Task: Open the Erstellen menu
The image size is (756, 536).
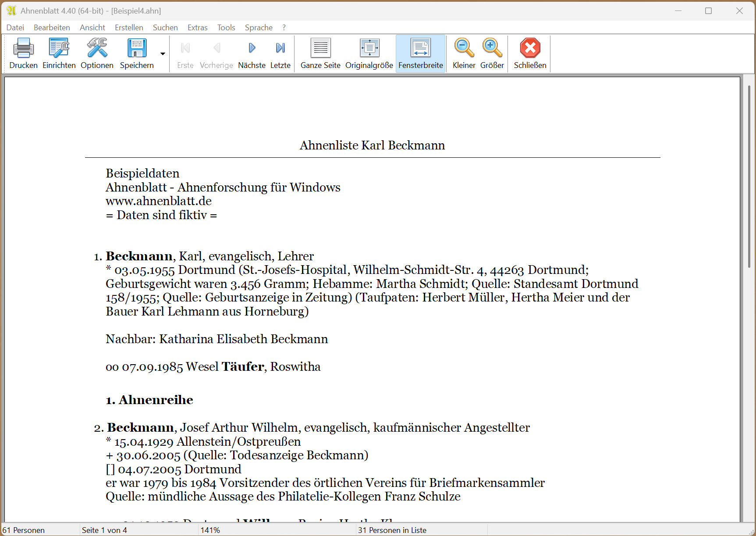Action: coord(129,28)
